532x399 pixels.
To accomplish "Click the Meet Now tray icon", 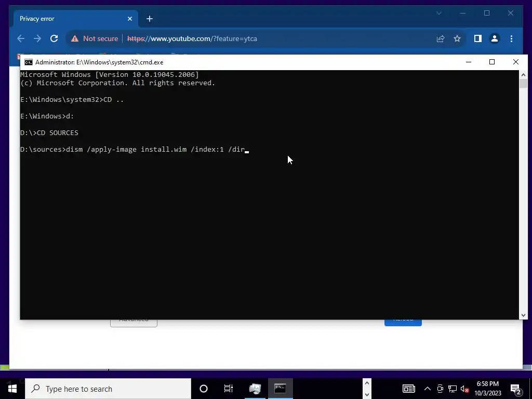I will [x=440, y=389].
